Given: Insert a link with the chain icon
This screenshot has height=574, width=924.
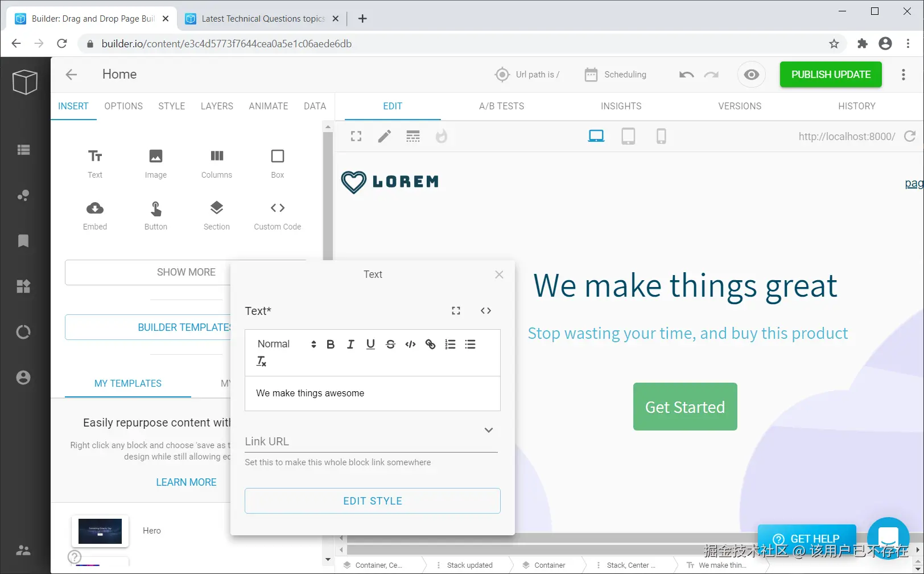Looking at the screenshot, I should 430,344.
